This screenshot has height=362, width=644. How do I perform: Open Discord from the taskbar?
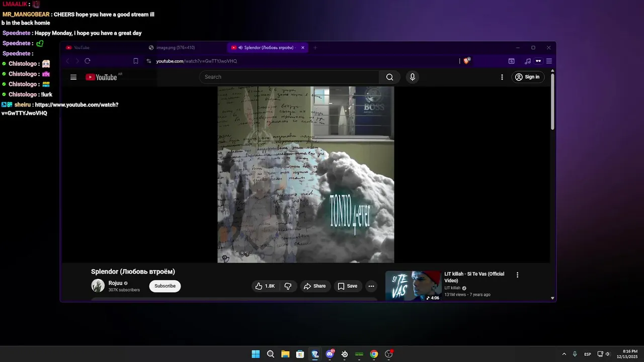coord(330,354)
